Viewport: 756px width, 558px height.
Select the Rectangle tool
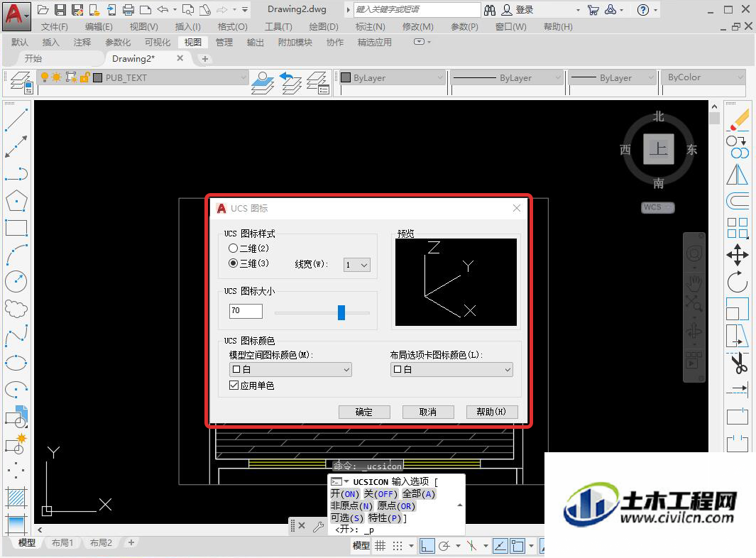[16, 227]
